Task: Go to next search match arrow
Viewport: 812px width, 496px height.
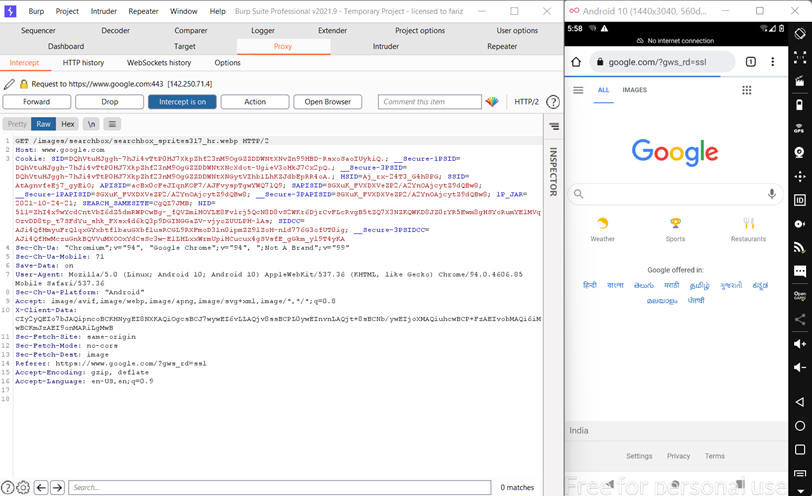Action: click(x=57, y=487)
